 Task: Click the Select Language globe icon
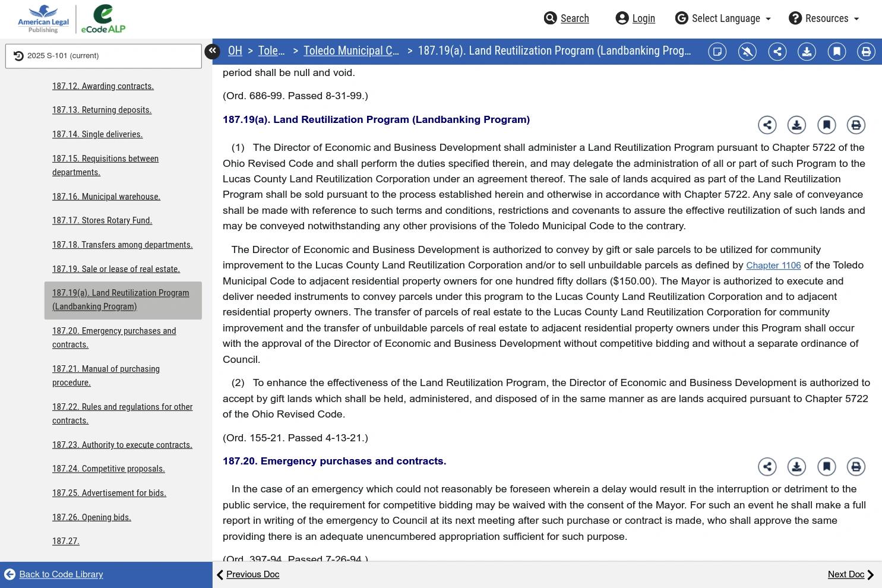click(x=681, y=18)
